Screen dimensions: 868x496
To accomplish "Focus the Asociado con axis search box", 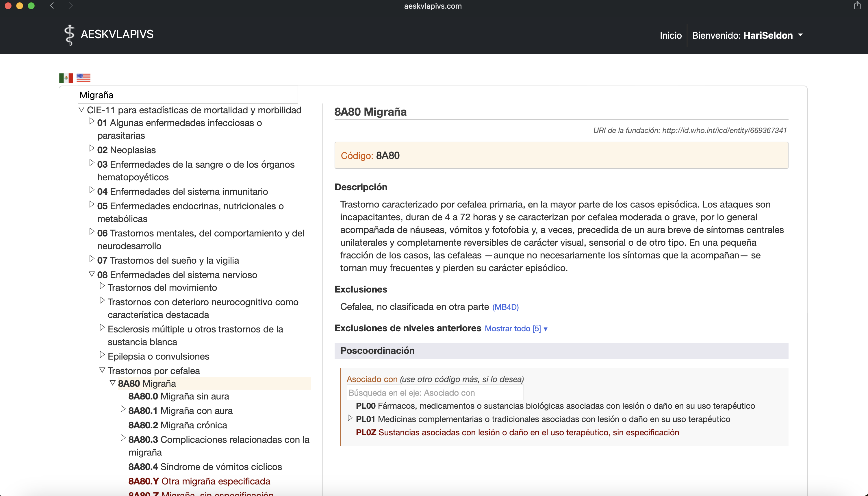I will (435, 393).
